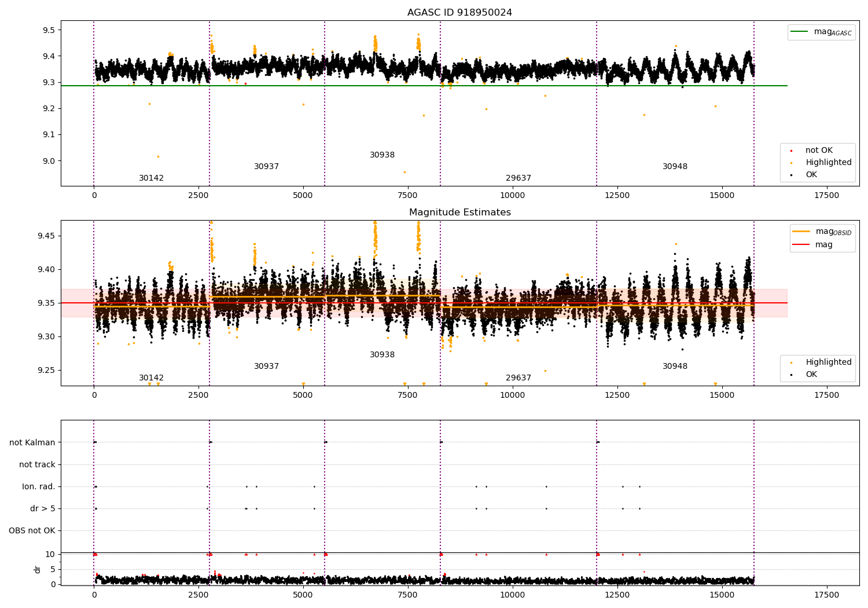Click the 9.0 y-axis tick label
868x608 pixels.
point(49,161)
